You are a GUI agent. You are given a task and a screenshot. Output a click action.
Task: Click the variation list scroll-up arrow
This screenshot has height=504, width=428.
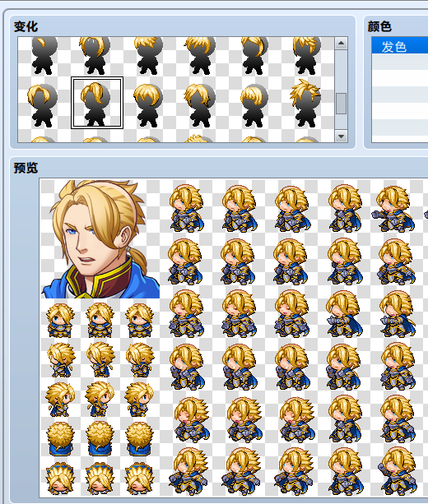coord(341,43)
